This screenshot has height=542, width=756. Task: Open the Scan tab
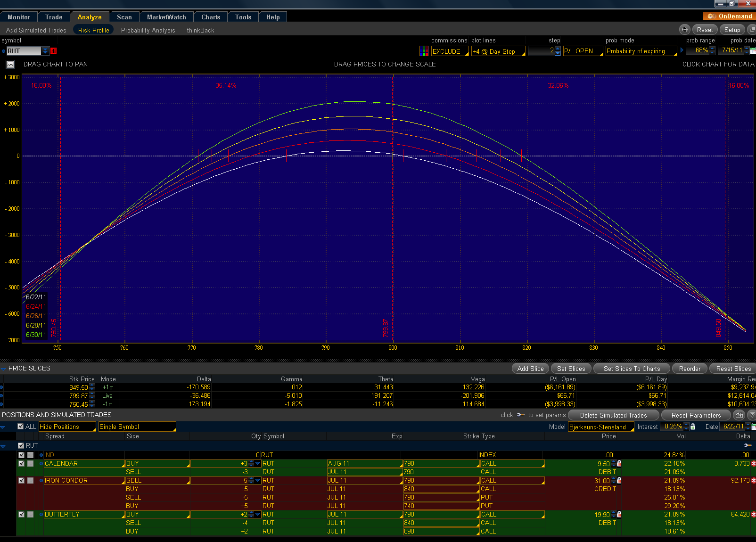[x=124, y=17]
